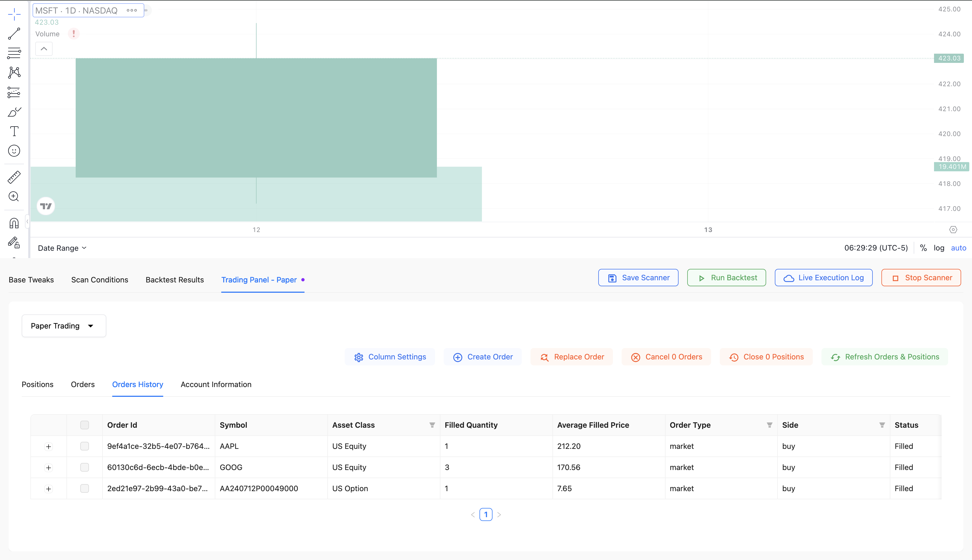Collapse the indicator legend chevron
Image resolution: width=972 pixels, height=560 pixels.
44,49
